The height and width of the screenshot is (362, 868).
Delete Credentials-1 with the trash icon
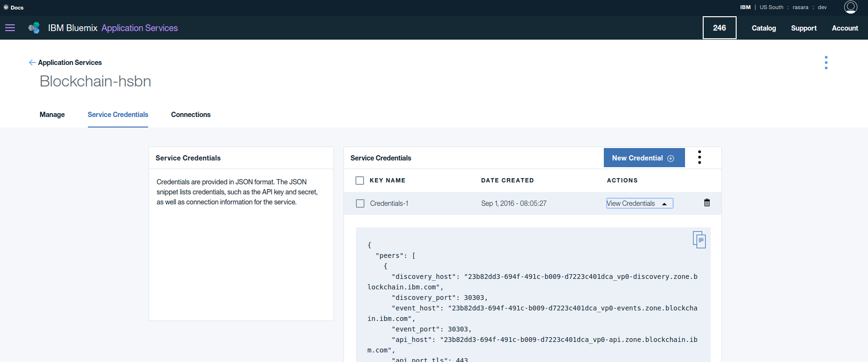[707, 202]
